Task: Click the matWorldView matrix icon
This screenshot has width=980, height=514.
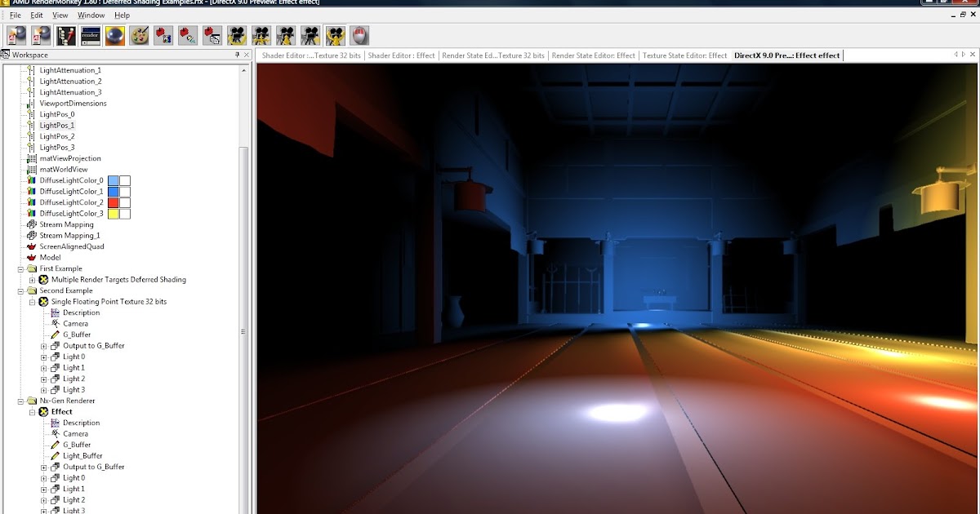Action: tap(32, 170)
